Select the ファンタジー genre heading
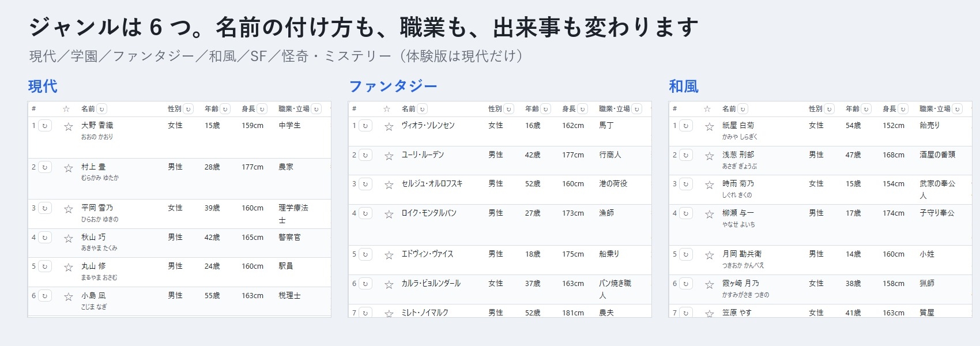The width and height of the screenshot is (980, 346). coord(393,86)
